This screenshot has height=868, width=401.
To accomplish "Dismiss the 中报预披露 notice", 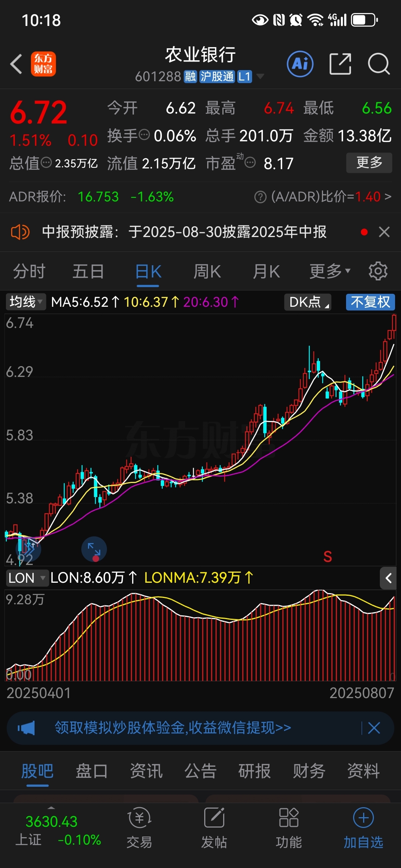I will (384, 232).
